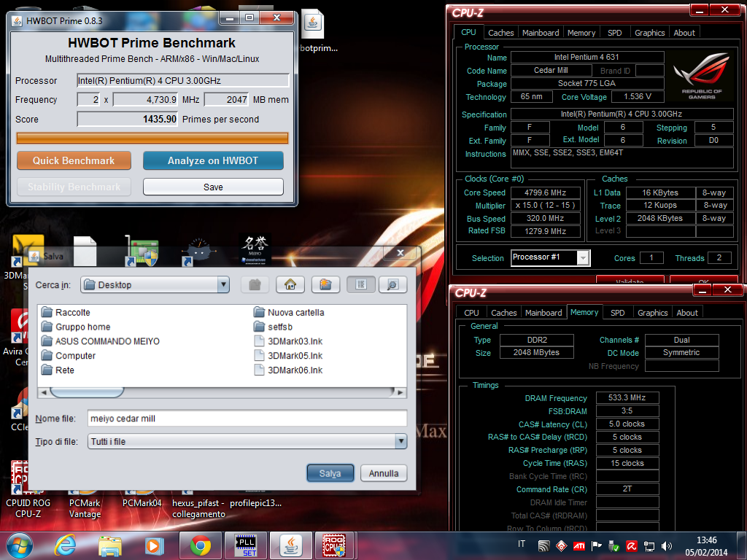Click the Salva button

[x=330, y=473]
